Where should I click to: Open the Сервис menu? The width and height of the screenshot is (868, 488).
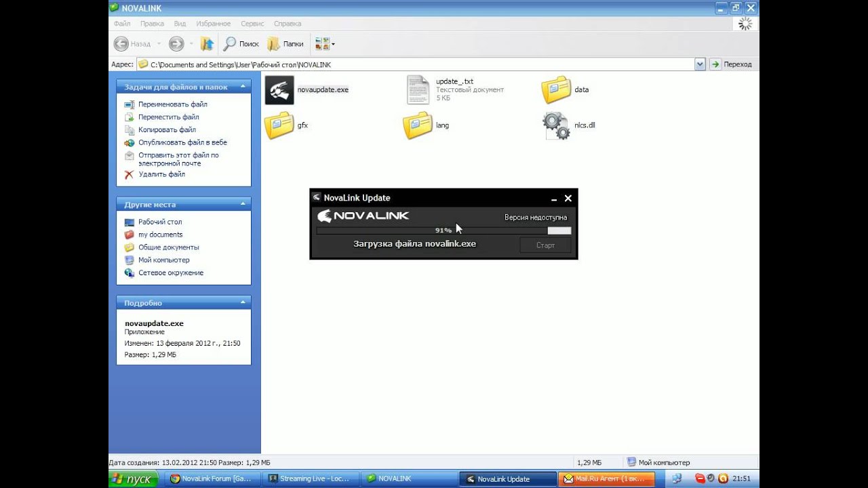pyautogui.click(x=252, y=24)
